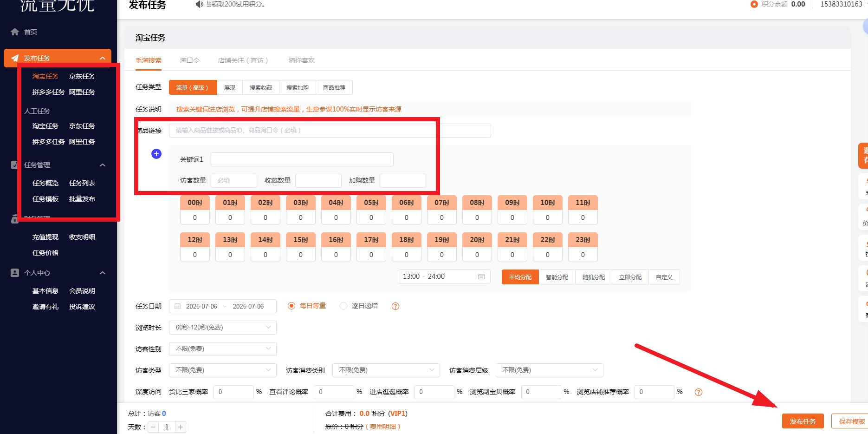The width and height of the screenshot is (868, 434).
Task: Switch to the 淘口令 tab
Action: point(188,60)
